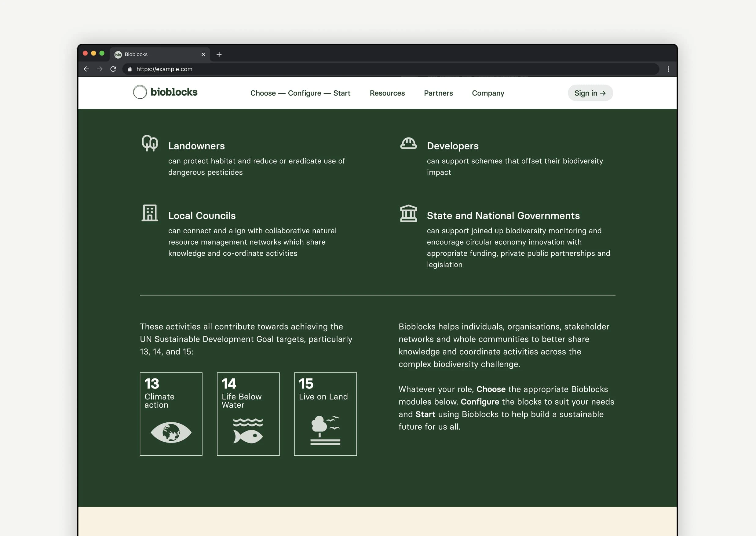Open the browser three-dot menu
The width and height of the screenshot is (756, 536).
pyautogui.click(x=668, y=69)
